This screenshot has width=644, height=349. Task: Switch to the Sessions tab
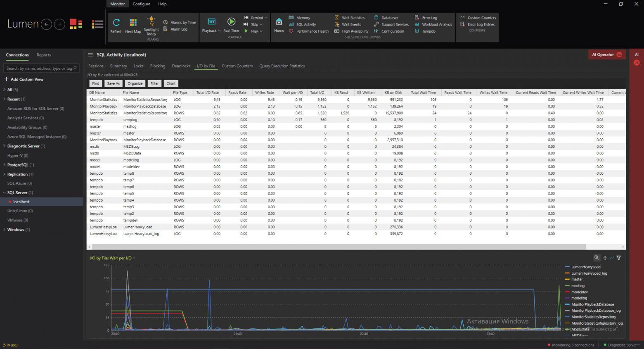[96, 66]
